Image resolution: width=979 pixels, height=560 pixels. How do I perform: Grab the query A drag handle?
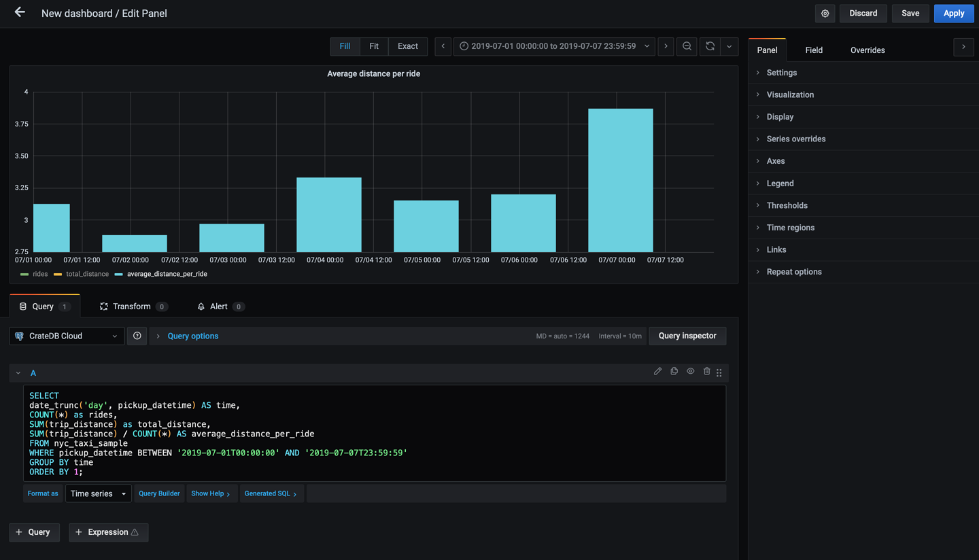click(x=719, y=372)
